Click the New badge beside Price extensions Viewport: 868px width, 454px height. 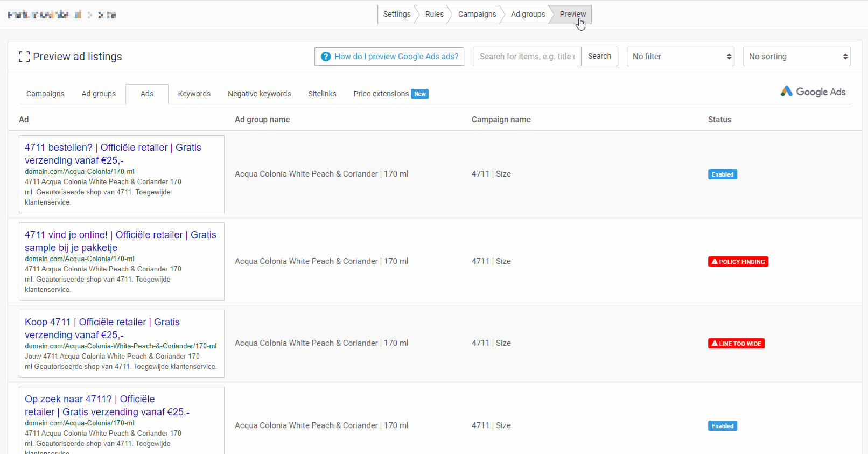420,94
